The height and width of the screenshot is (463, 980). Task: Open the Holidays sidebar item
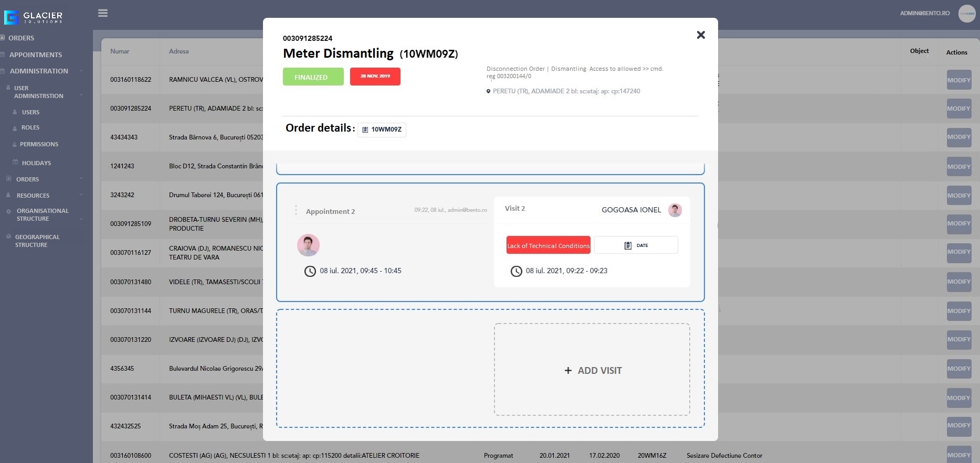36,163
